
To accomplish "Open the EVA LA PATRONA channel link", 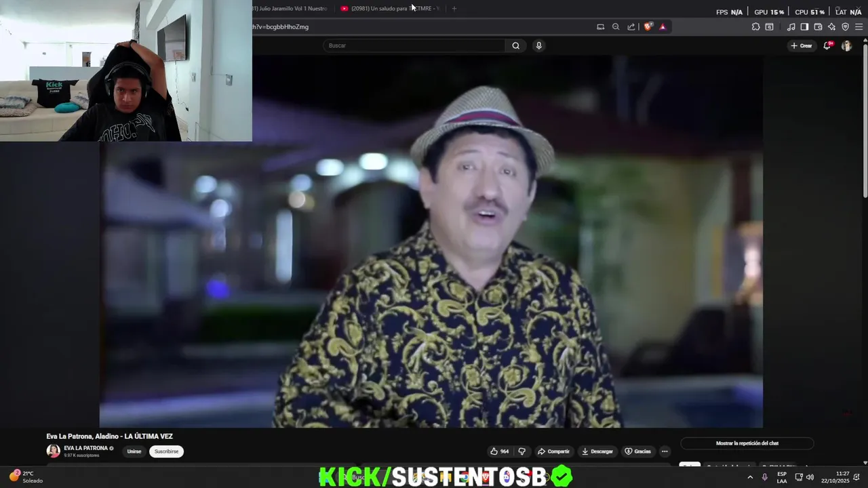I will pos(85,448).
